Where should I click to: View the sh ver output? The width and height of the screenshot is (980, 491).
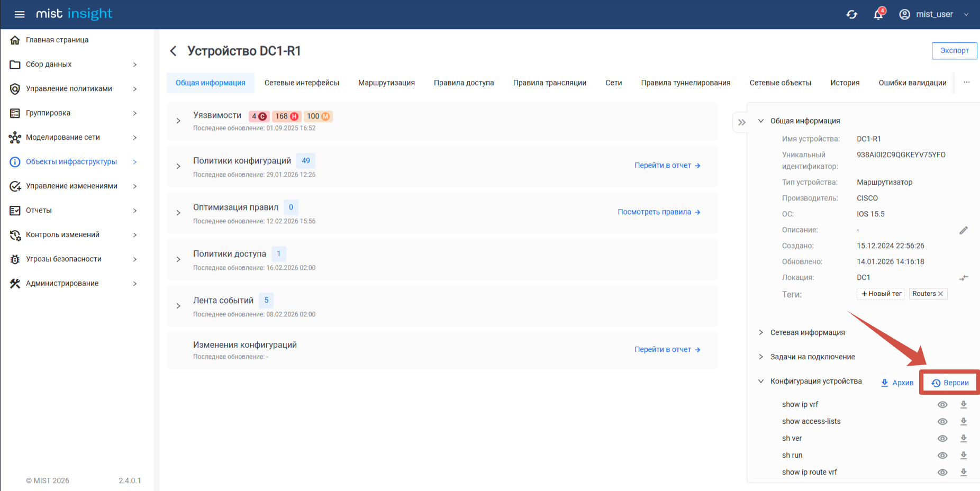point(942,439)
